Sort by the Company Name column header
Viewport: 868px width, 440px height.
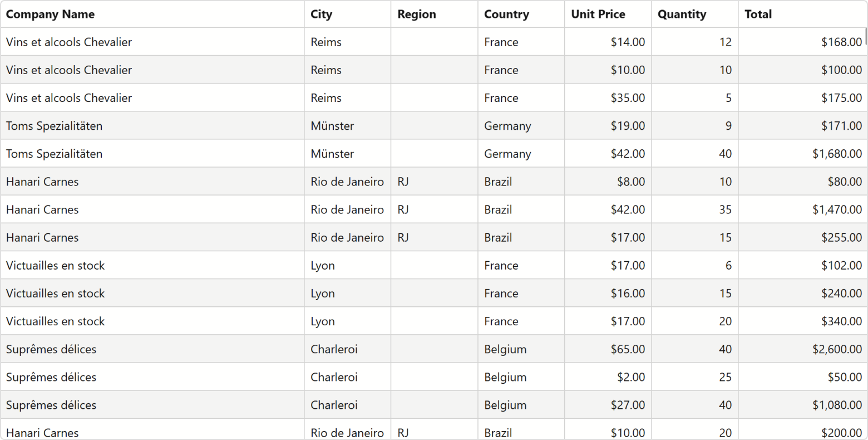pyautogui.click(x=152, y=14)
